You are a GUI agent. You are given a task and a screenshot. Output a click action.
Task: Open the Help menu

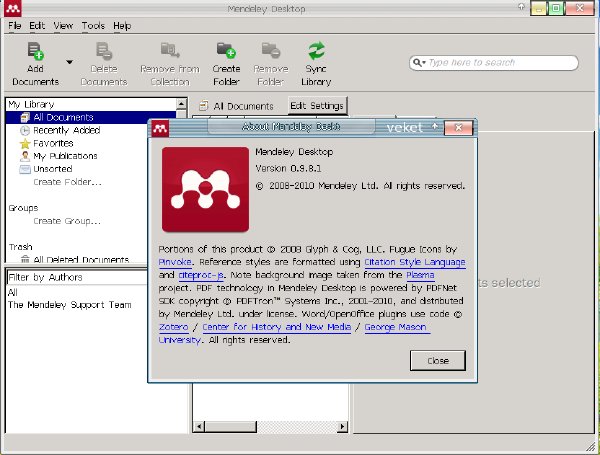click(x=122, y=26)
